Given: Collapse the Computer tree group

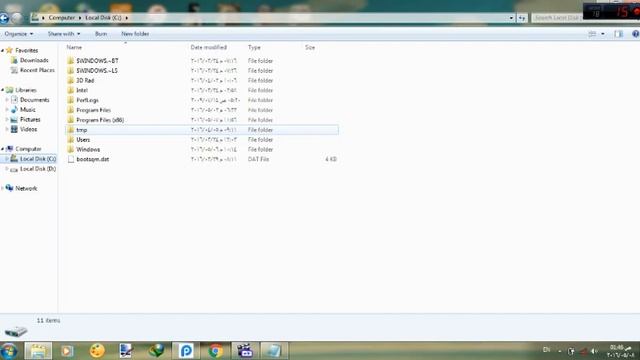Looking at the screenshot, I should coord(3,149).
